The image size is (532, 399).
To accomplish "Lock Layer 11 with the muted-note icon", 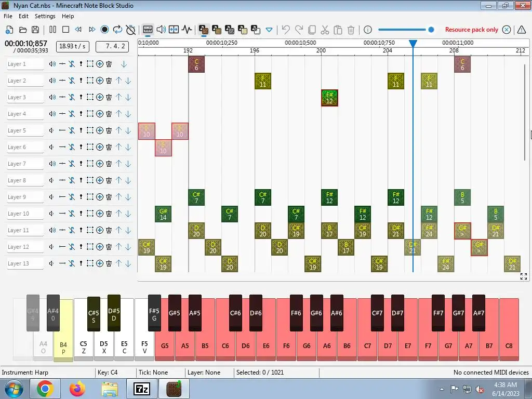I will point(72,230).
